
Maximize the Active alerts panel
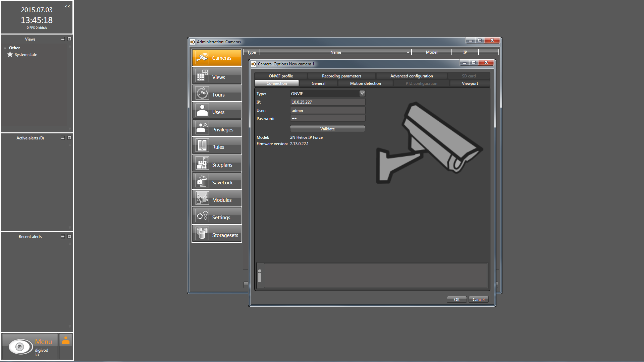click(x=69, y=138)
